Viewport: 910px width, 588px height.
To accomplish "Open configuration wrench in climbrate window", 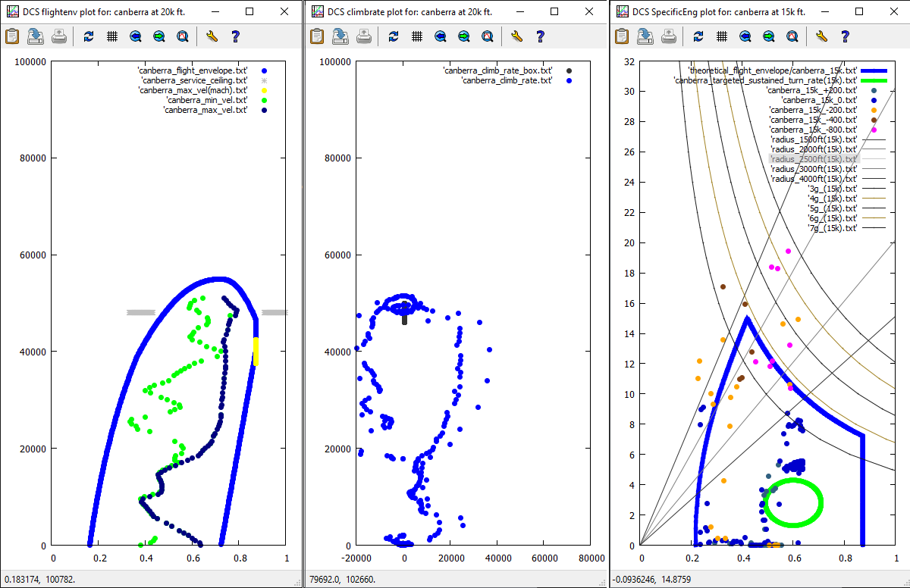I will tap(517, 36).
